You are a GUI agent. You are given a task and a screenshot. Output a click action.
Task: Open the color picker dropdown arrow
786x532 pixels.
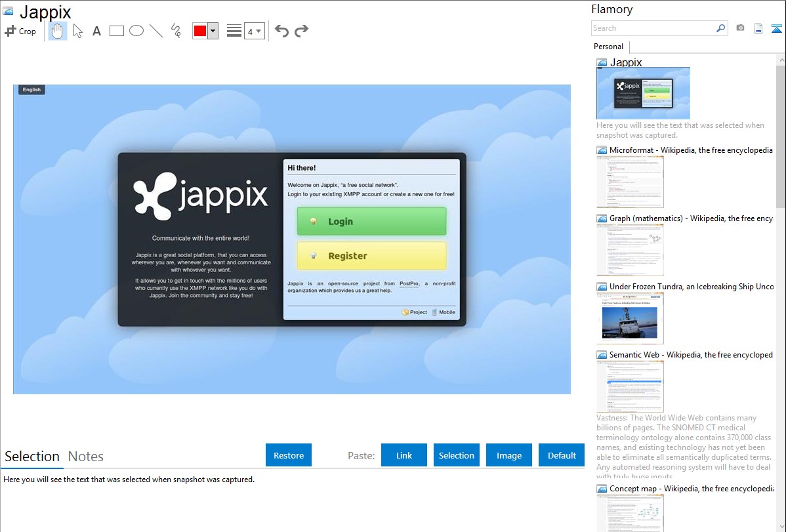tap(213, 31)
